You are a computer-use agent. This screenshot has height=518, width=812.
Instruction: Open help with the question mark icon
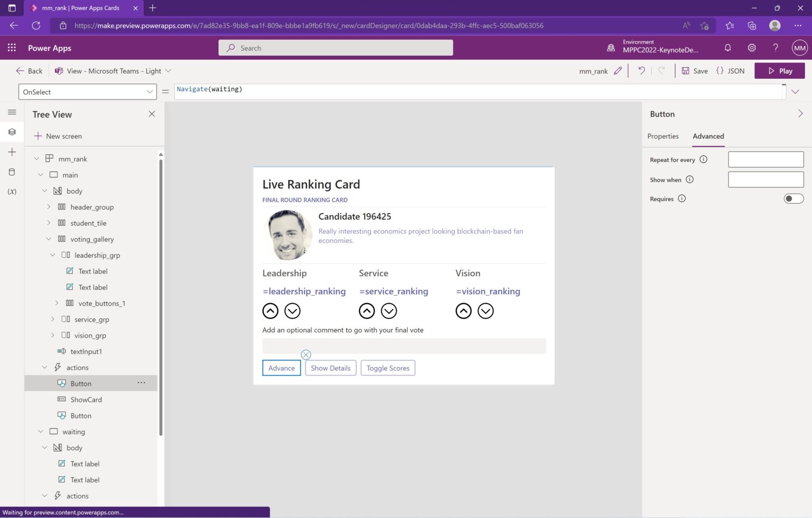[776, 48]
